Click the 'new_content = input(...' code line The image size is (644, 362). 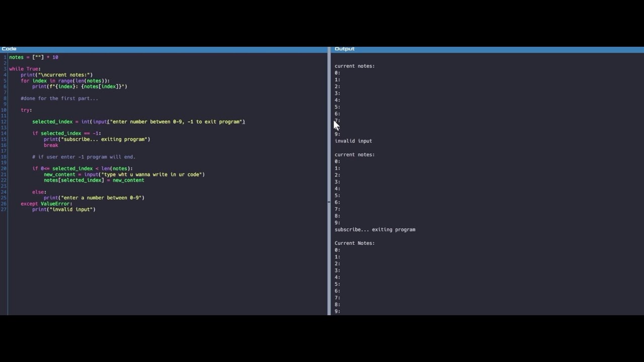(124, 174)
